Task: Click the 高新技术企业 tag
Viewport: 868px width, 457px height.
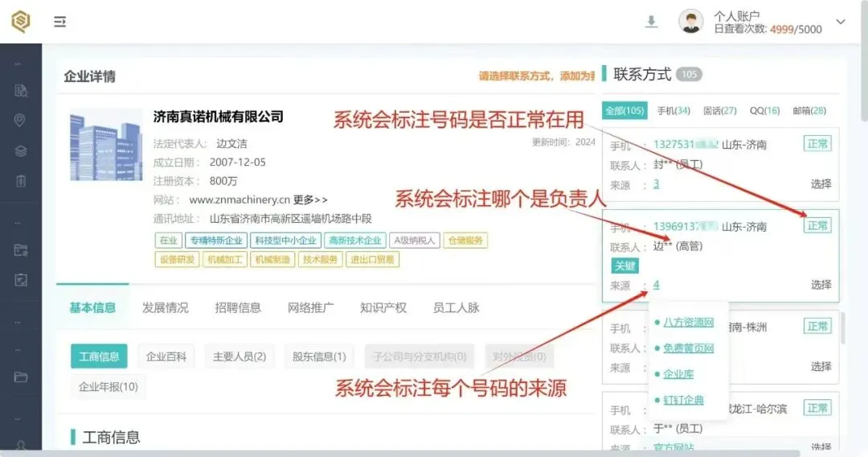Action: tap(355, 241)
